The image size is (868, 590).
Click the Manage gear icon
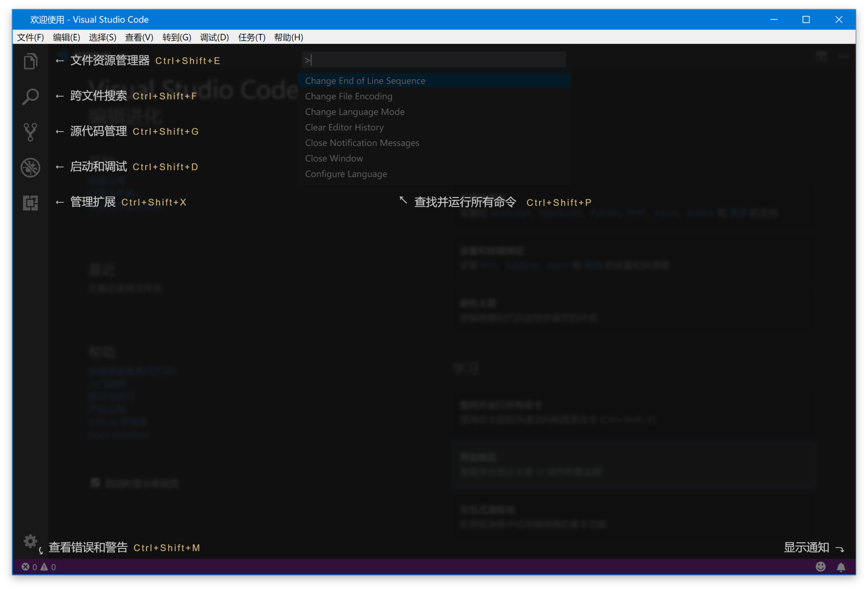pos(30,541)
